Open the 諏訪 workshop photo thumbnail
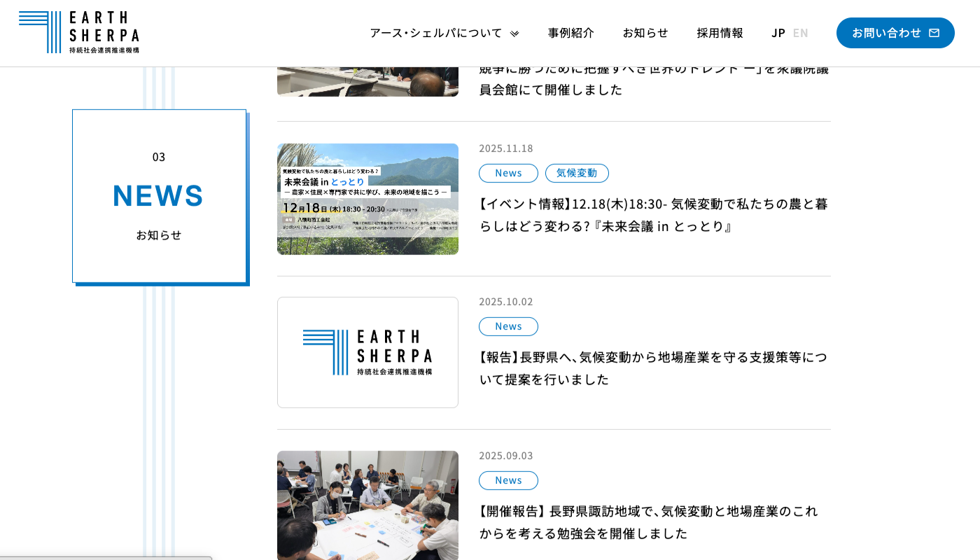The image size is (980, 560). (x=367, y=505)
